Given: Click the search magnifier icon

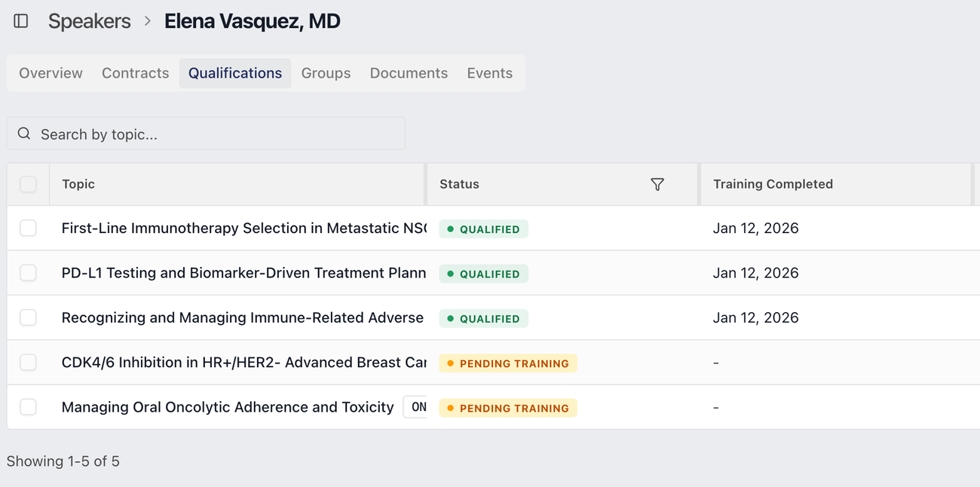Looking at the screenshot, I should tap(24, 133).
